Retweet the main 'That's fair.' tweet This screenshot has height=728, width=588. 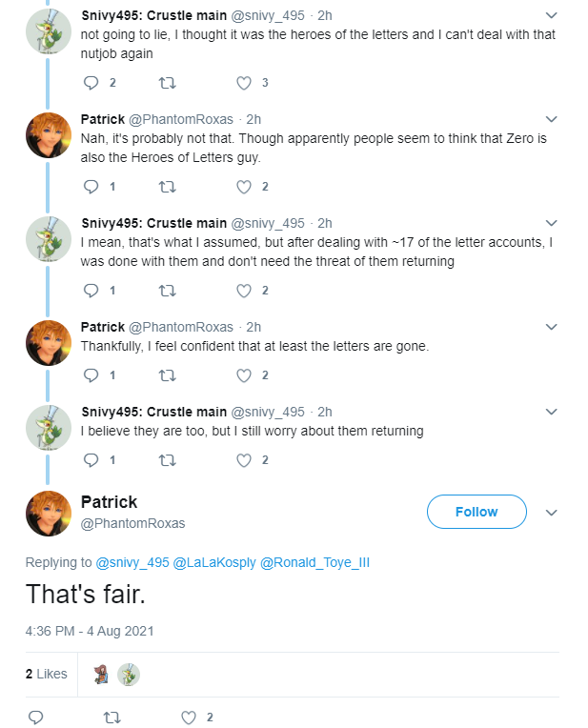coord(112,718)
